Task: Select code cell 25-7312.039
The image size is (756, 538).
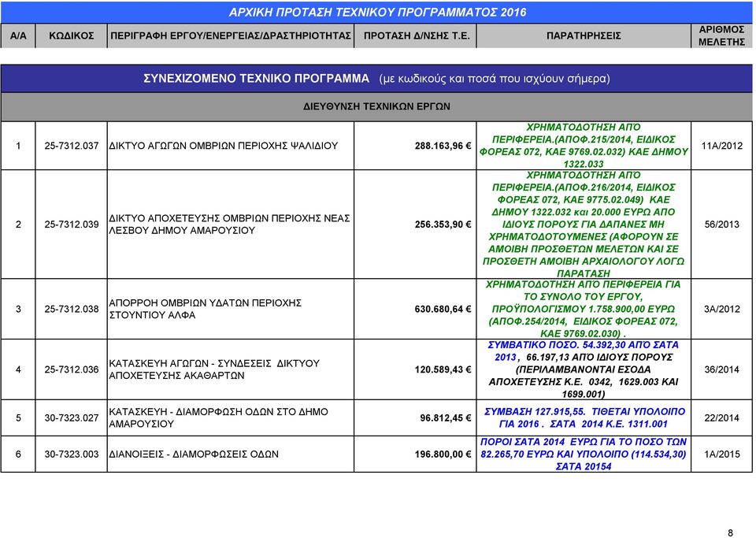Action: click(72, 224)
